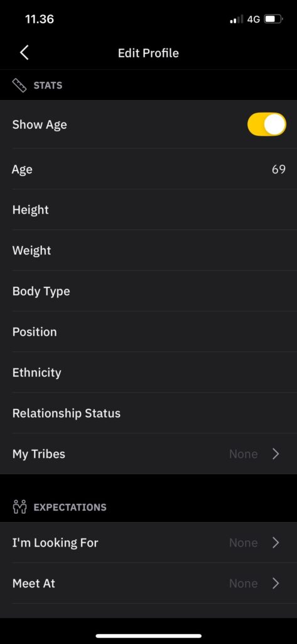Viewport: 297px width, 644px height.
Task: Expand My Tribes chevron
Action: pyautogui.click(x=276, y=454)
